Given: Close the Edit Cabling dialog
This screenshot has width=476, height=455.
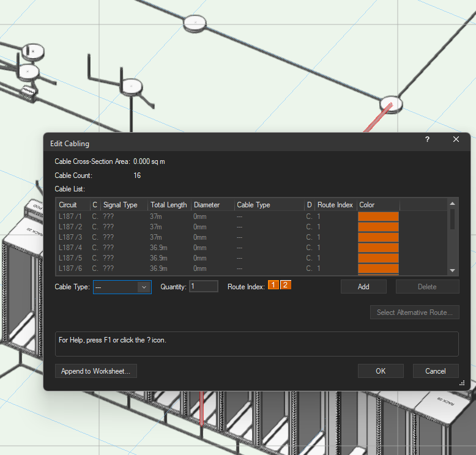Looking at the screenshot, I should point(456,139).
